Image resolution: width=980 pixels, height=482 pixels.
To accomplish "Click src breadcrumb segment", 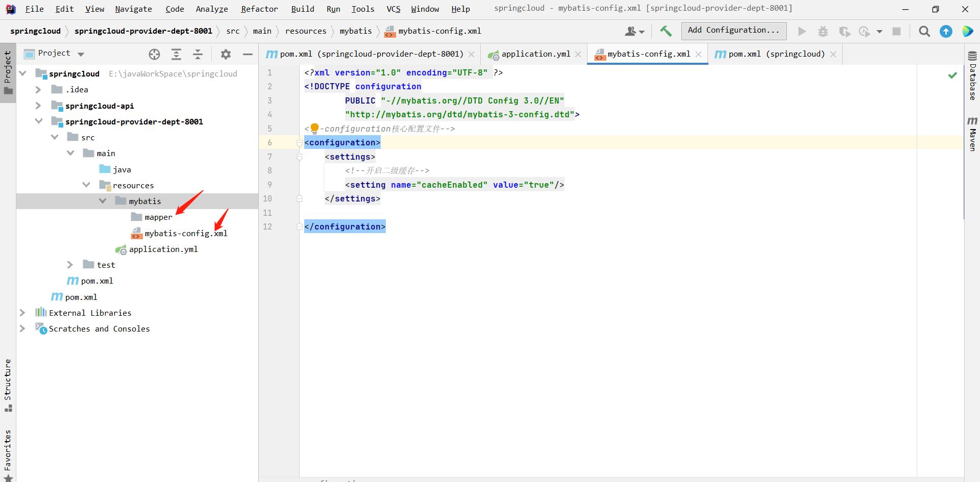I will [x=233, y=31].
